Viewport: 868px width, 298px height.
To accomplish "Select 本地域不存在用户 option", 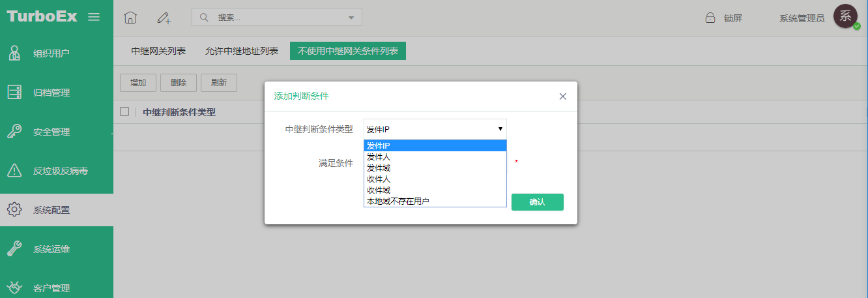I will pos(435,201).
